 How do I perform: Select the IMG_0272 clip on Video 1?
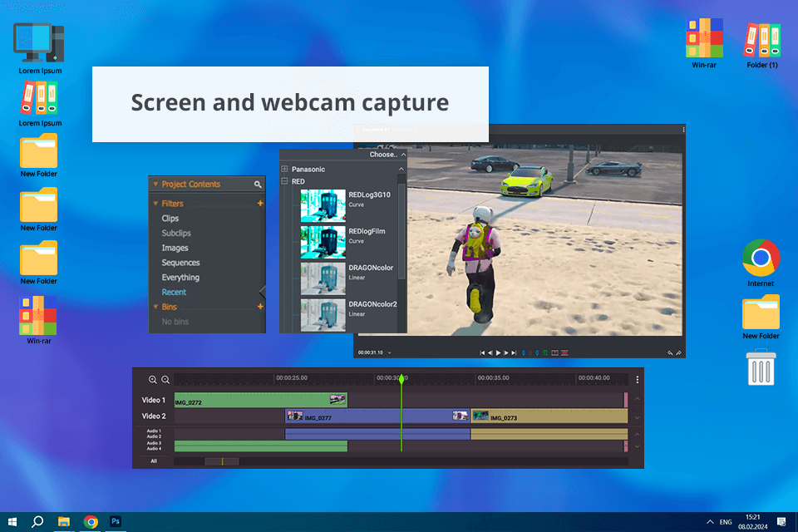[260, 400]
